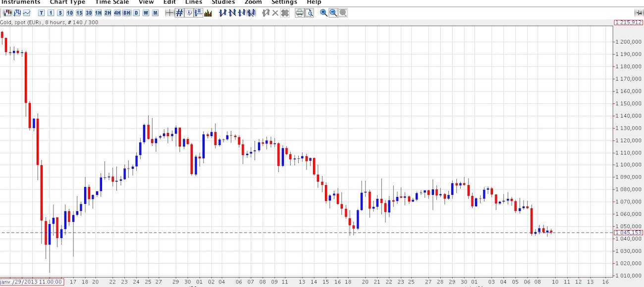Select the candlestick chart type icon
644x287 pixels.
[x=7, y=13]
